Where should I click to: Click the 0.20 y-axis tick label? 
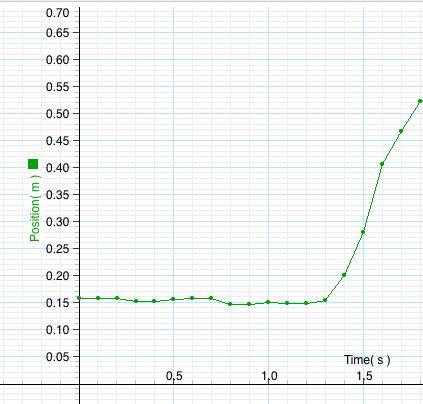(57, 275)
